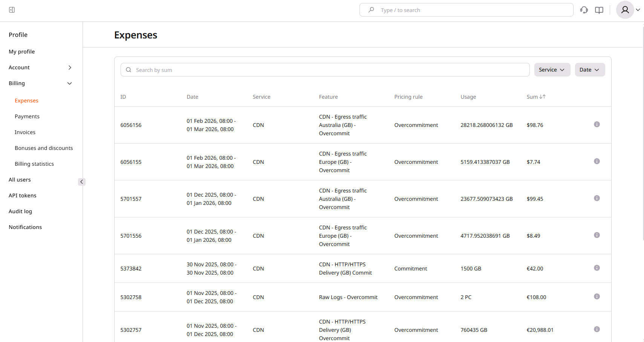
Task: Show info for expense 5302758
Action: click(597, 296)
